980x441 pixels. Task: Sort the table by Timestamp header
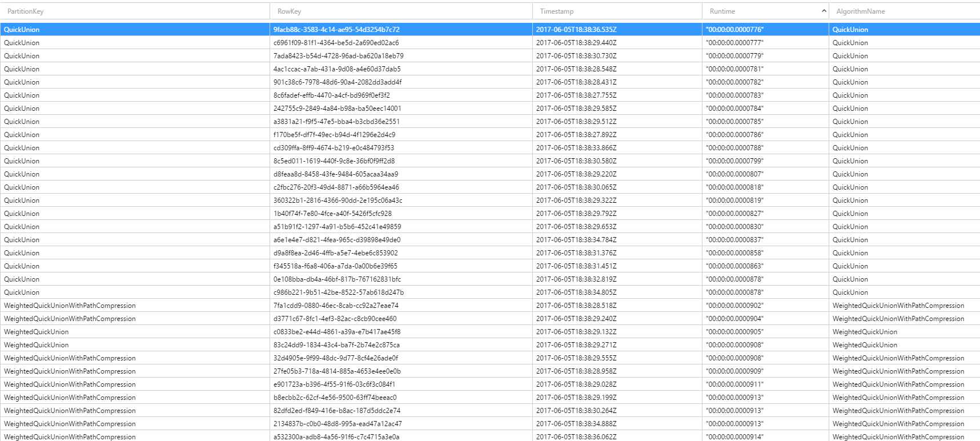[x=556, y=11]
